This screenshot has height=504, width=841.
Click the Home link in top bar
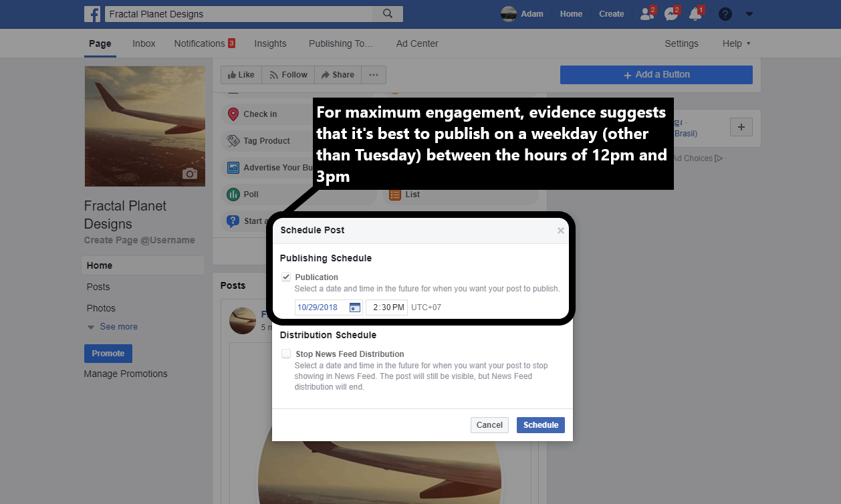(x=571, y=14)
